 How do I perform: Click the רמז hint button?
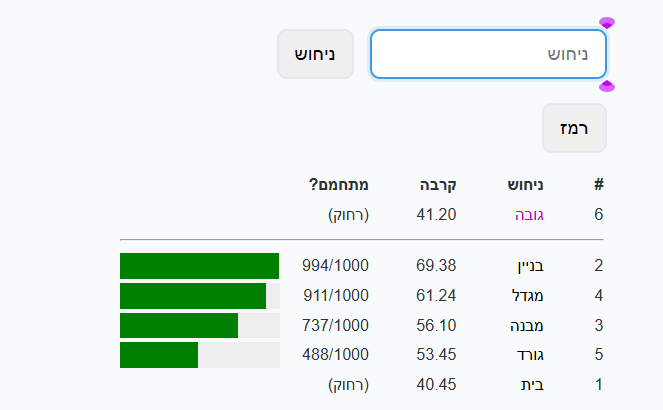tap(574, 128)
